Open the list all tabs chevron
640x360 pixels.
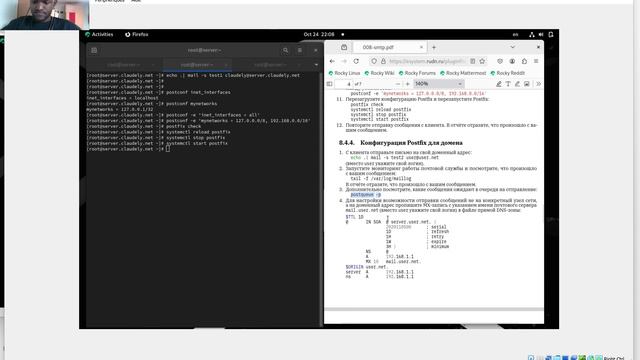(x=512, y=47)
